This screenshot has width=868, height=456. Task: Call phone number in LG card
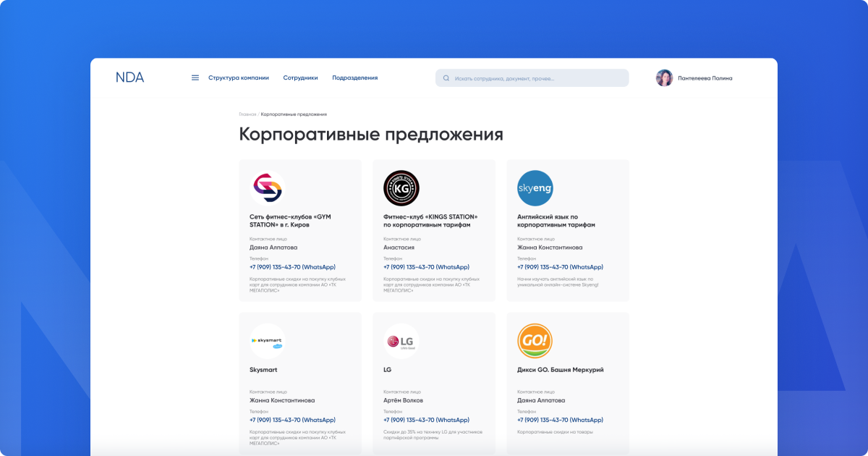click(x=426, y=420)
